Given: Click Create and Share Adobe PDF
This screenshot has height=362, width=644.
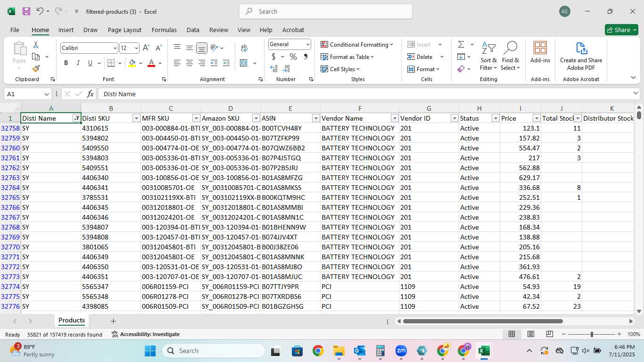Looking at the screenshot, I should 581,57.
